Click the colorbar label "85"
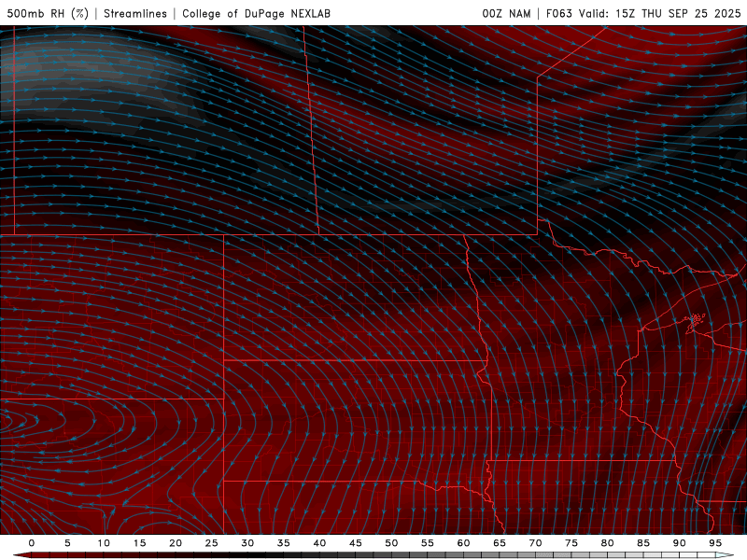The image size is (747, 560). point(643,543)
